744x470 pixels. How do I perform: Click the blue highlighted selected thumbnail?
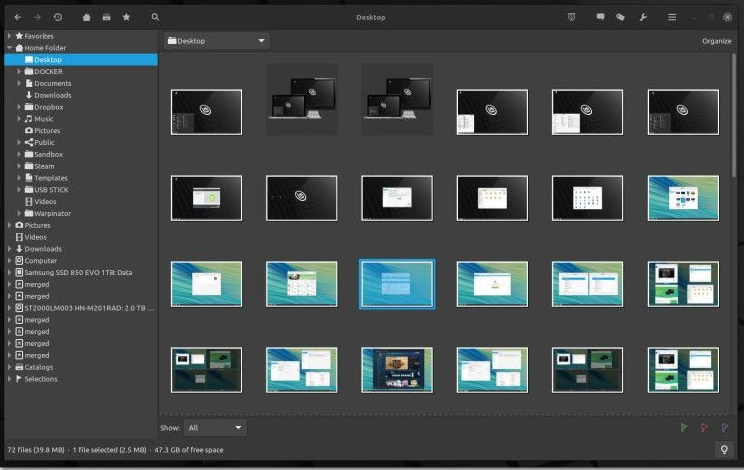397,284
